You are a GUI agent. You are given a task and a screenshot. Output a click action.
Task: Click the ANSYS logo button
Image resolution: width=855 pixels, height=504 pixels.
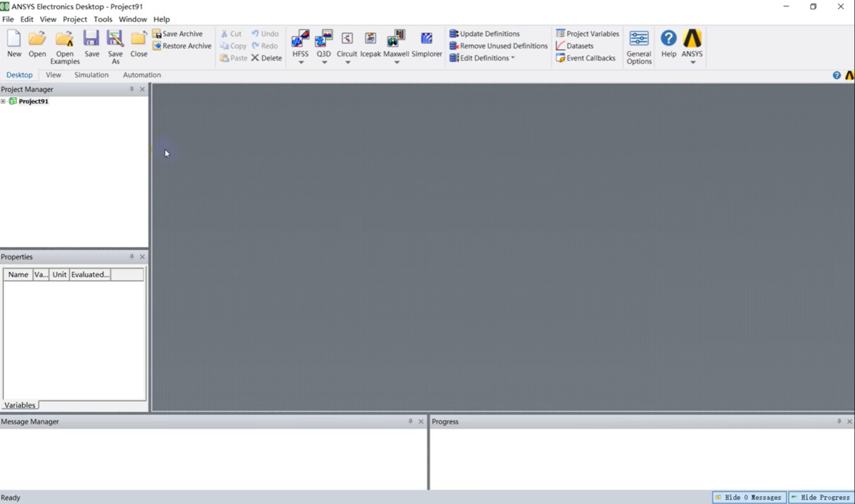pyautogui.click(x=692, y=43)
